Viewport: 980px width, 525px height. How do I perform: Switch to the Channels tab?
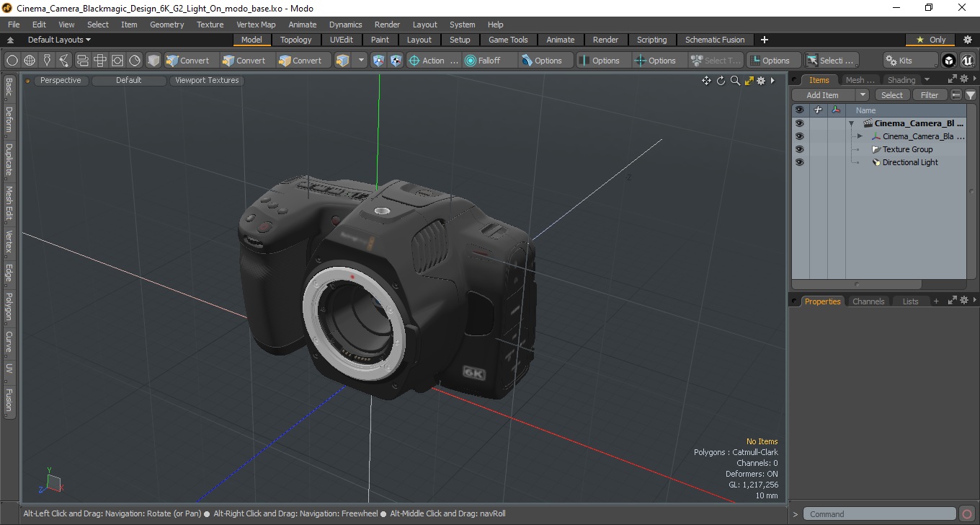click(x=868, y=301)
